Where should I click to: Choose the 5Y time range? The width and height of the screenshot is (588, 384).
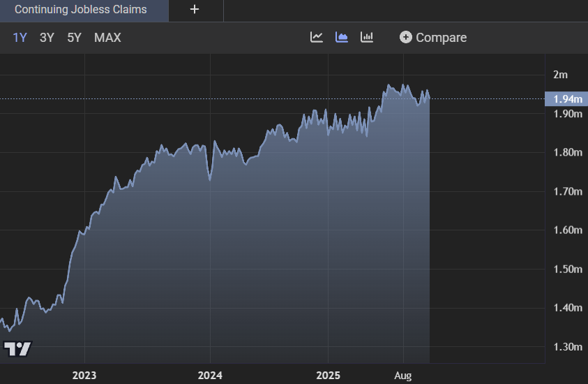[74, 38]
